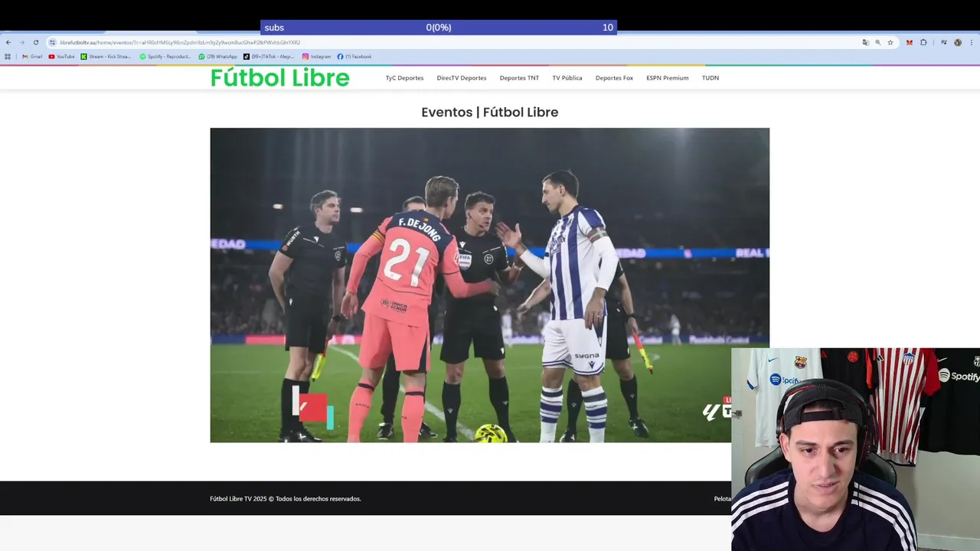This screenshot has height=551, width=980.
Task: Open site information icon in address bar
Action: pyautogui.click(x=52, y=42)
